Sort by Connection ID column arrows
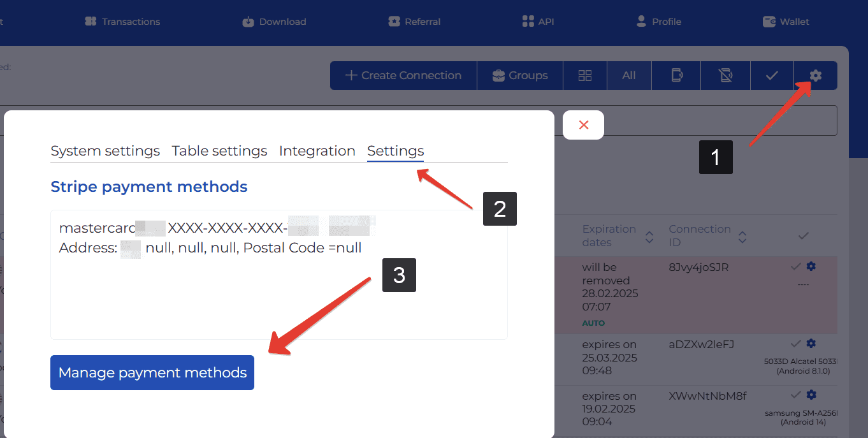This screenshot has height=438, width=868. click(742, 237)
